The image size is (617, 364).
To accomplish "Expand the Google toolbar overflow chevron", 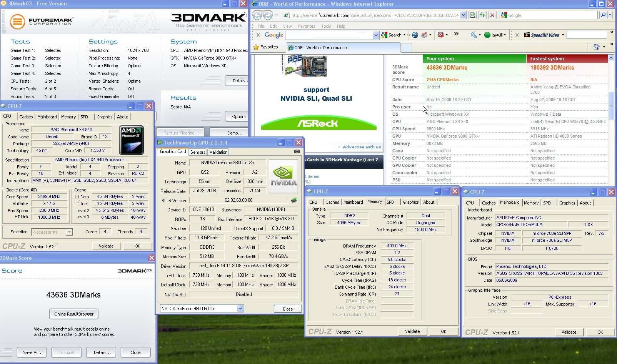I will pos(456,34).
